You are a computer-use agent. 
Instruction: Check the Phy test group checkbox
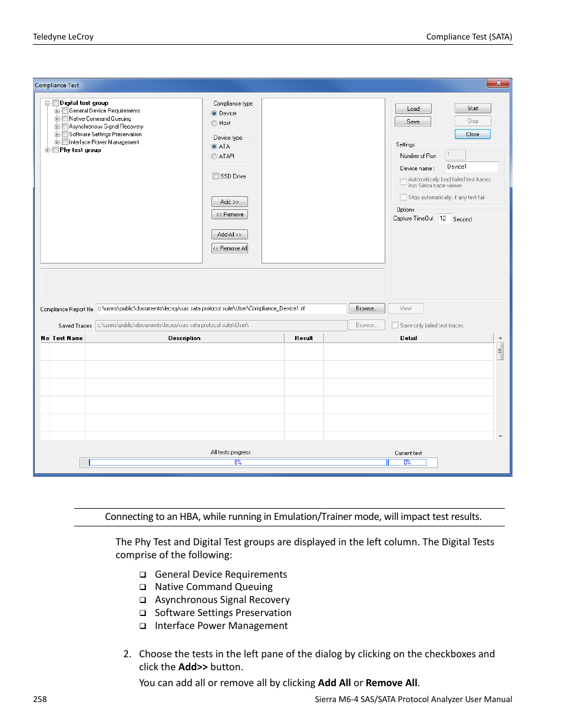55,150
